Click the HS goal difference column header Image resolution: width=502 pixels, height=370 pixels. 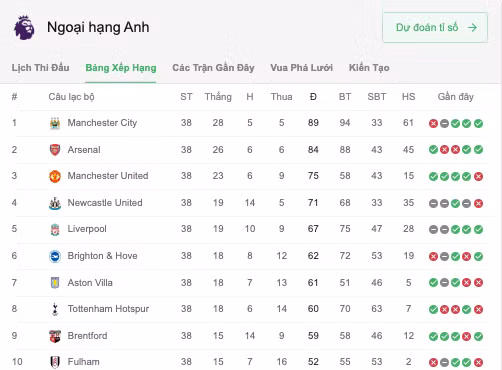408,97
